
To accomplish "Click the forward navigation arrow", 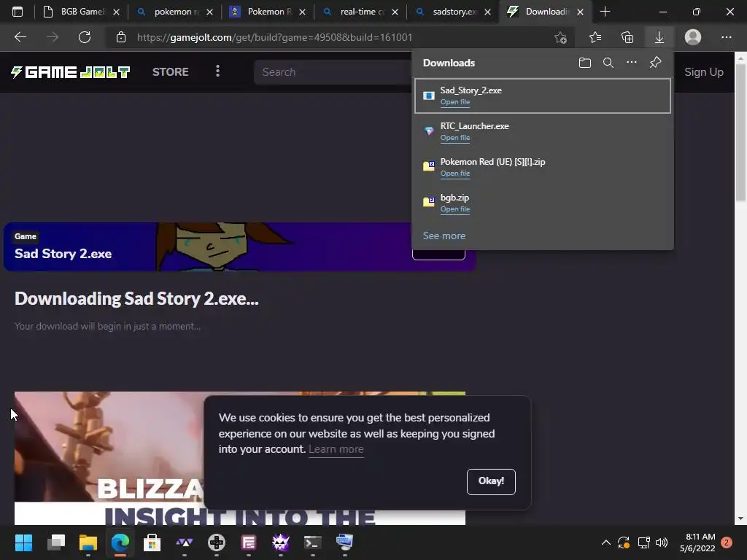I will coord(53,37).
